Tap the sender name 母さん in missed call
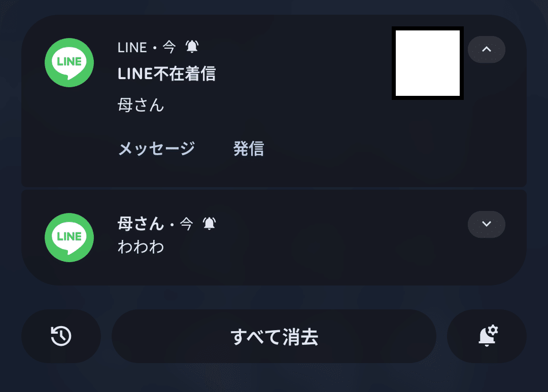The image size is (548, 392). pyautogui.click(x=141, y=105)
